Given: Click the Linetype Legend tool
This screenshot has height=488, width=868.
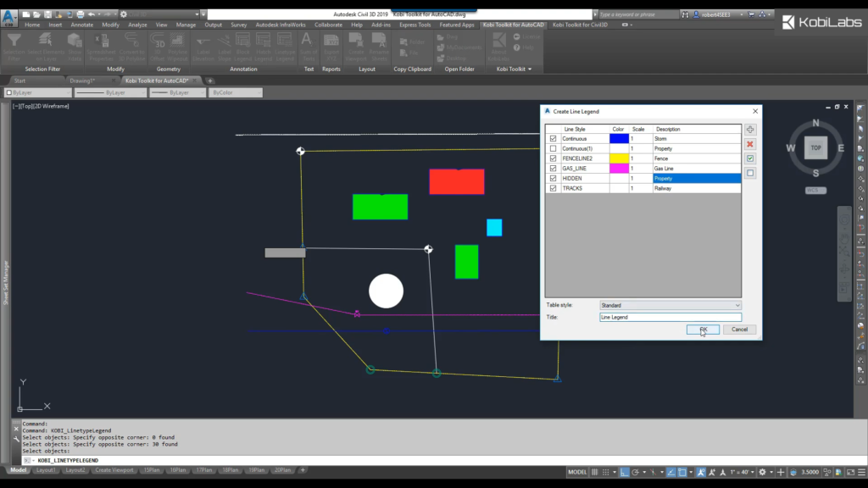Looking at the screenshot, I should (285, 47).
